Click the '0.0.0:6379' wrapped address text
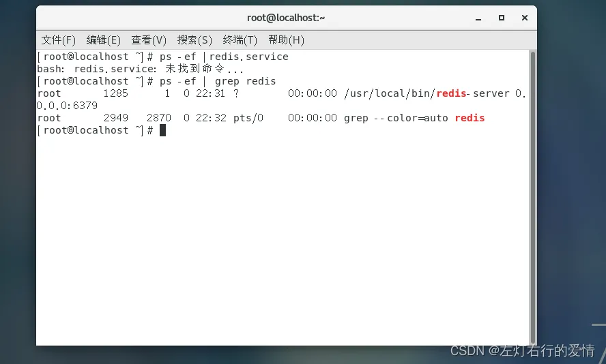This screenshot has width=606, height=364. coord(67,106)
